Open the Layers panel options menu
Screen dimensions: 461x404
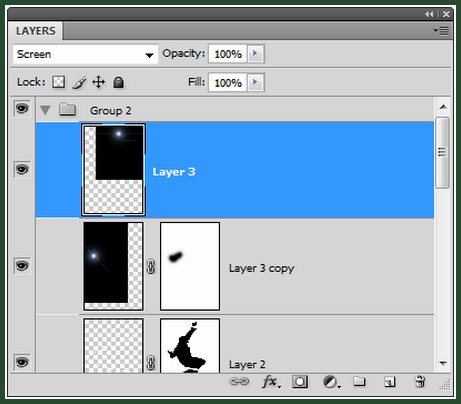(441, 31)
